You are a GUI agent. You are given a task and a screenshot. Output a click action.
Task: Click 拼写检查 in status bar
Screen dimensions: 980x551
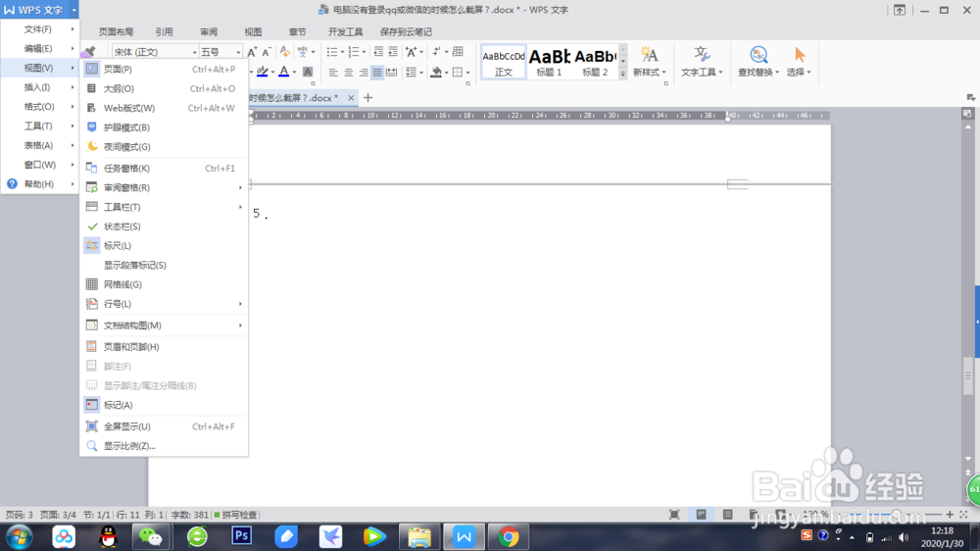(x=235, y=515)
